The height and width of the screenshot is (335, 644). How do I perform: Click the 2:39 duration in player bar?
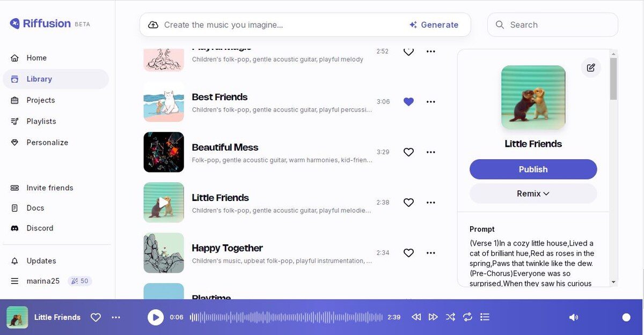pos(394,317)
